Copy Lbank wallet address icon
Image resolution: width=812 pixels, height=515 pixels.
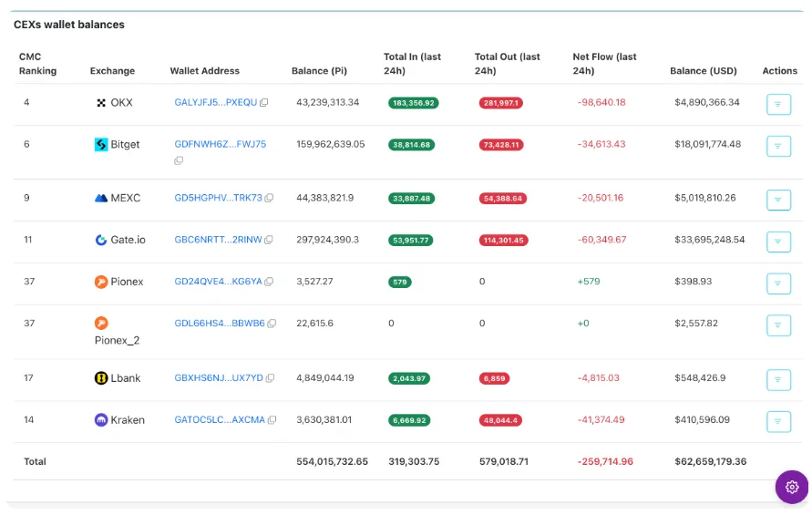pyautogui.click(x=270, y=378)
